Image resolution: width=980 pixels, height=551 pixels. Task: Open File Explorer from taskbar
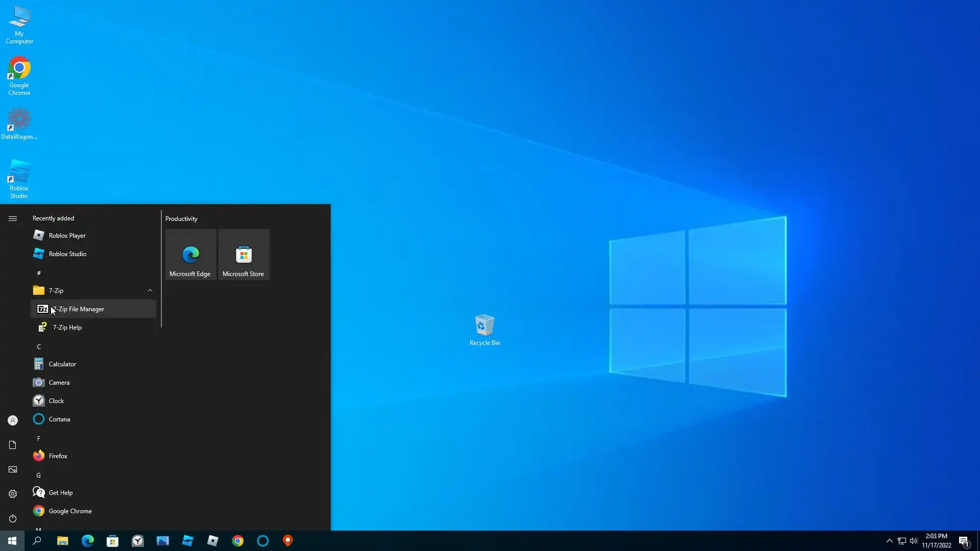click(63, 541)
